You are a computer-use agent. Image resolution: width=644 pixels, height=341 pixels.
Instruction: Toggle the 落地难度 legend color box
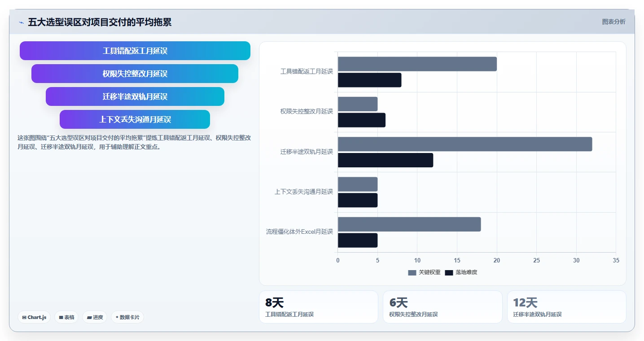tap(449, 272)
